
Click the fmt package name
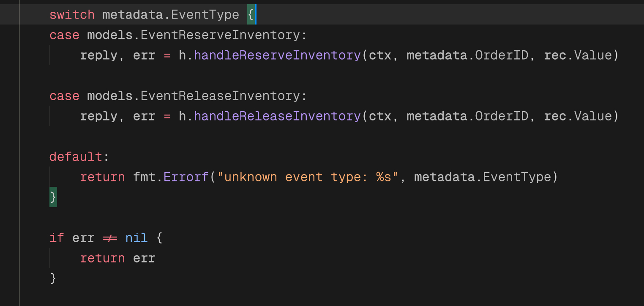144,177
